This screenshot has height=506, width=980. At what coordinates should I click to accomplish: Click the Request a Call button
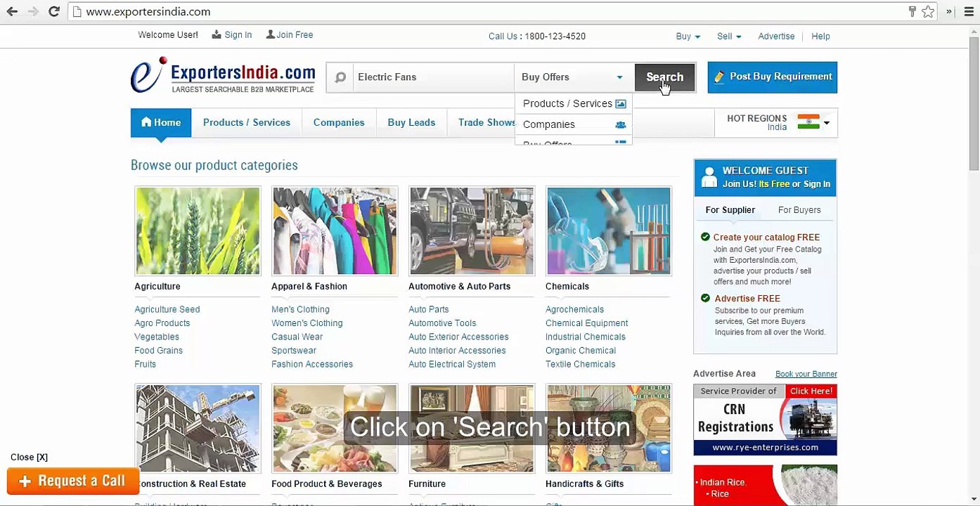click(x=73, y=481)
